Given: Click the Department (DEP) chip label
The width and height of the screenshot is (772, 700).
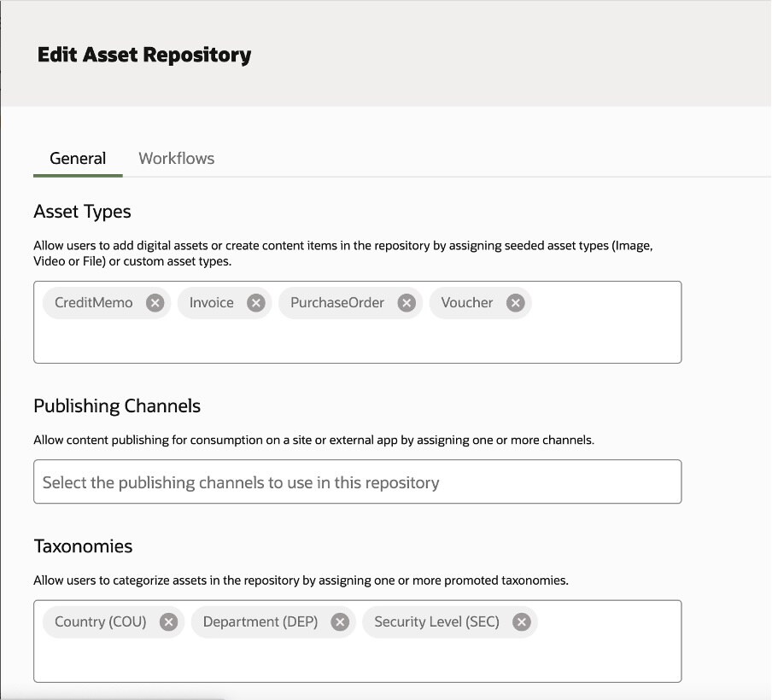Looking at the screenshot, I should pos(260,622).
